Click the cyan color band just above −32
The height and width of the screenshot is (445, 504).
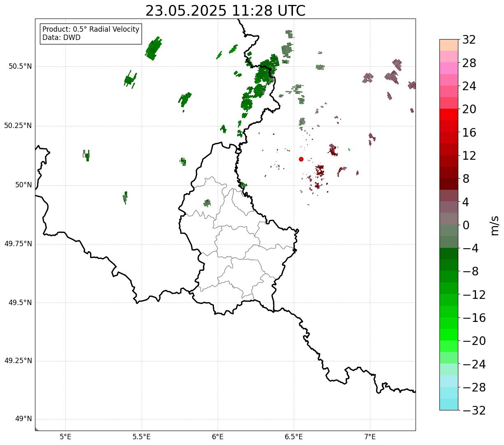(449, 404)
